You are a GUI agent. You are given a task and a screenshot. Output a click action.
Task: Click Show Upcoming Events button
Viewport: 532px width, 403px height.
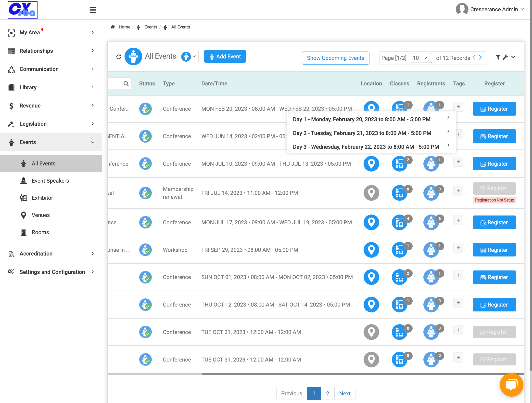pos(336,58)
